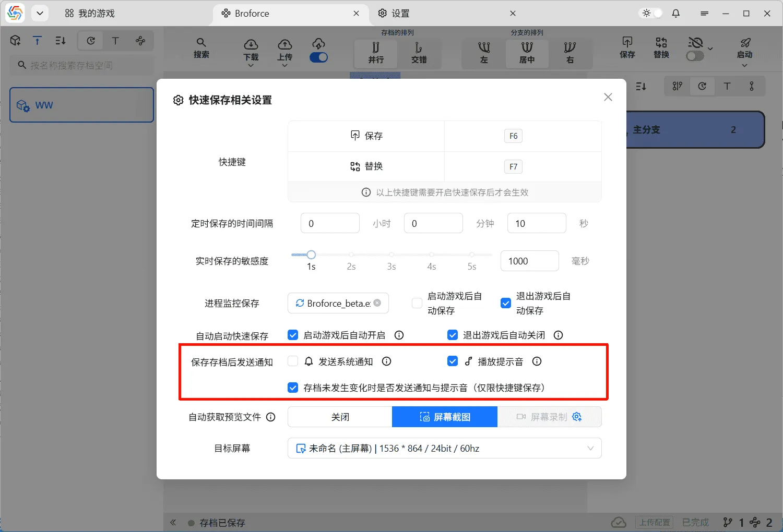
Task: Expand the 启动 button chevron
Action: pyautogui.click(x=745, y=65)
